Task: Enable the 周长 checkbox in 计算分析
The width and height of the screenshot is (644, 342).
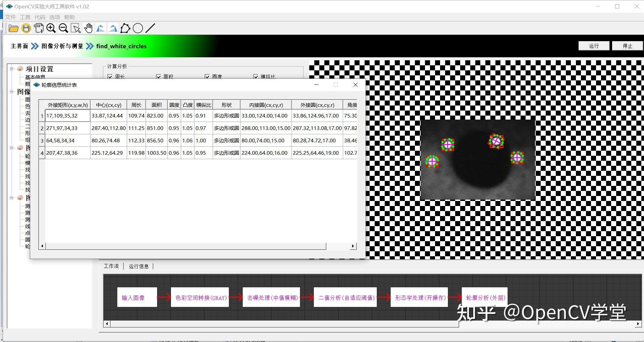Action: (111, 77)
